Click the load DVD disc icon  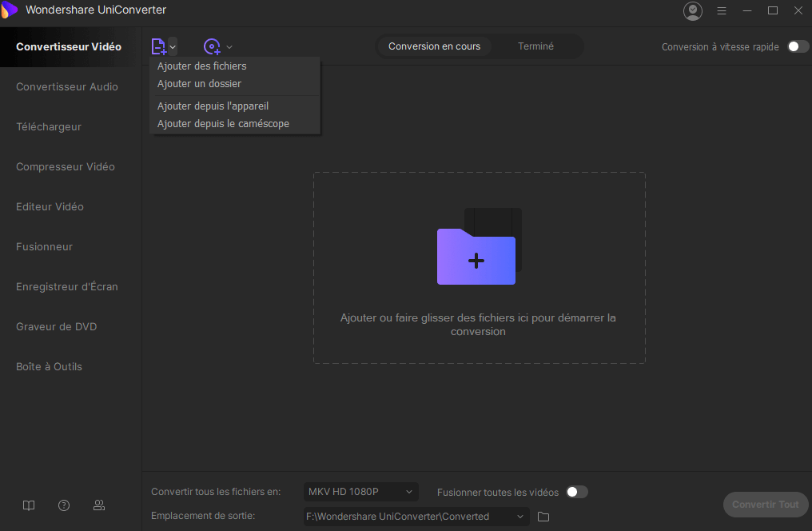coord(212,46)
